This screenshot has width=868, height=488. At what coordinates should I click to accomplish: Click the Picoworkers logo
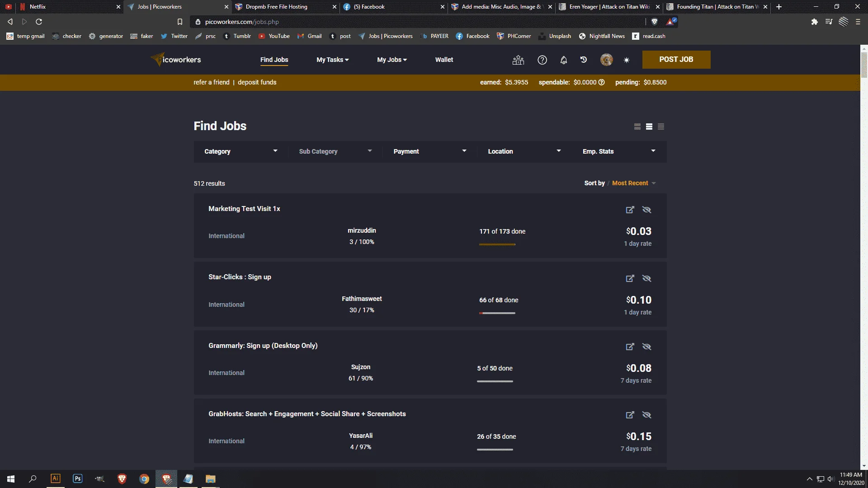coord(176,59)
